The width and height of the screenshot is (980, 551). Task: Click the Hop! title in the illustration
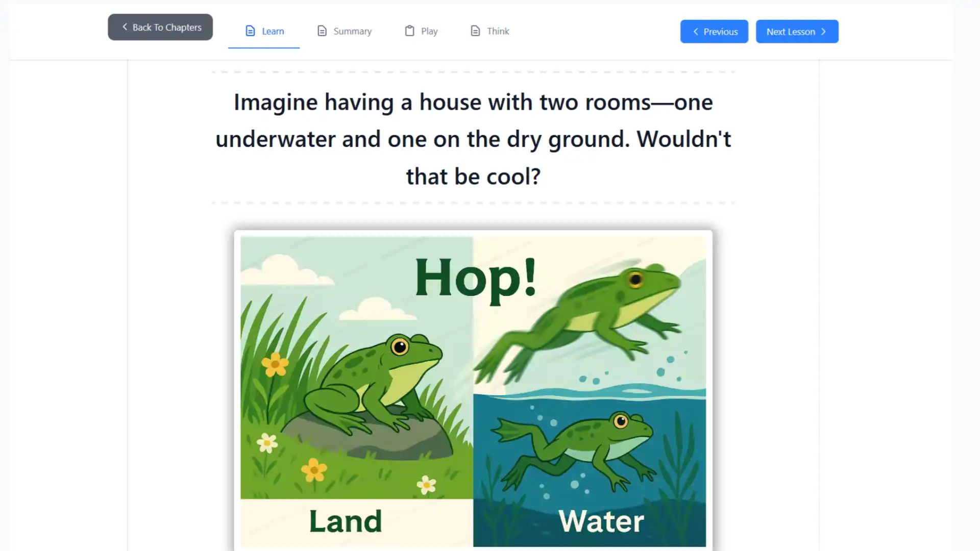(x=476, y=278)
